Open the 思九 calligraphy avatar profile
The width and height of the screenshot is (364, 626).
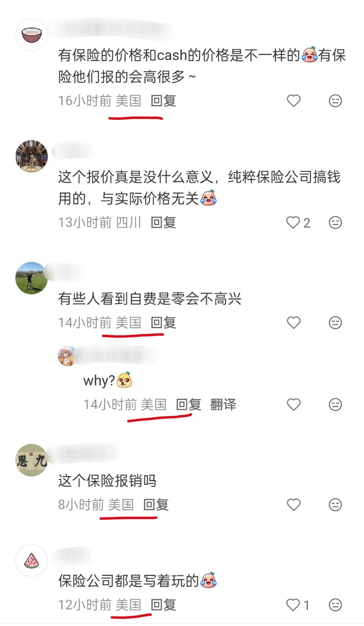(x=32, y=460)
